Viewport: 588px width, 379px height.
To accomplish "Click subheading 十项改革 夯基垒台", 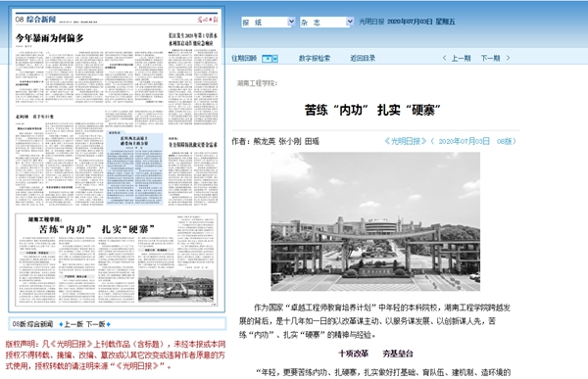I will 375,354.
